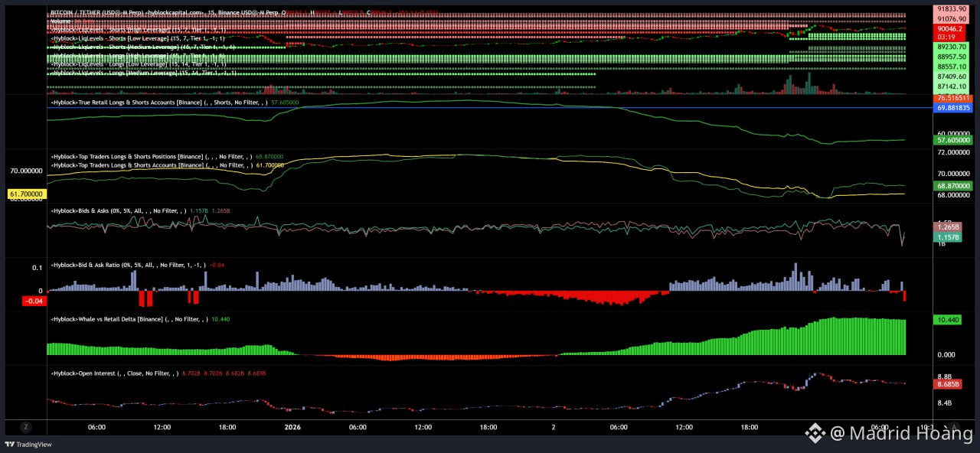
Task: Select the Bid & Ask Ratio legend
Action: (x=138, y=265)
